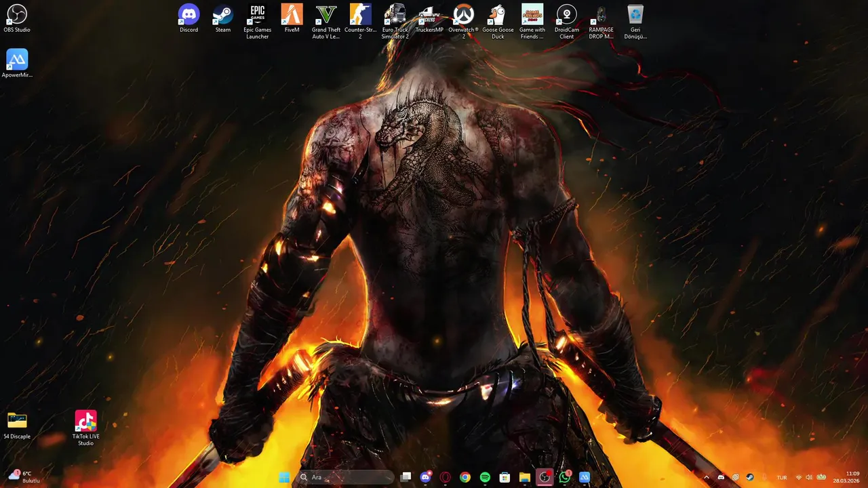
Task: Select the Goose Goose Duck shortcut
Action: 498,22
